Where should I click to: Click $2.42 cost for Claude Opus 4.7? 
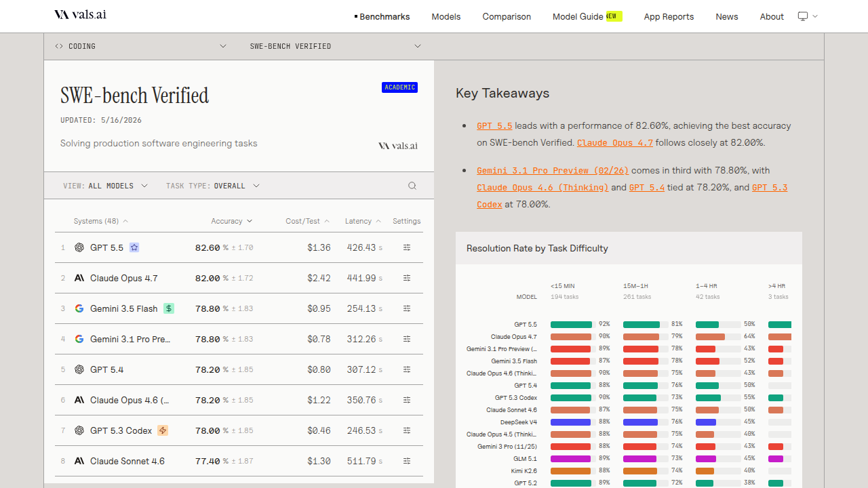pyautogui.click(x=319, y=278)
